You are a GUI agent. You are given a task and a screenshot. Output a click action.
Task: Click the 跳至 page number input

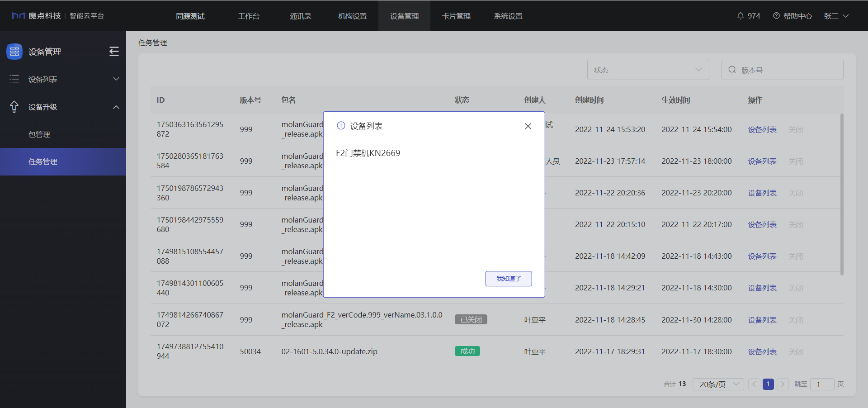tap(822, 384)
